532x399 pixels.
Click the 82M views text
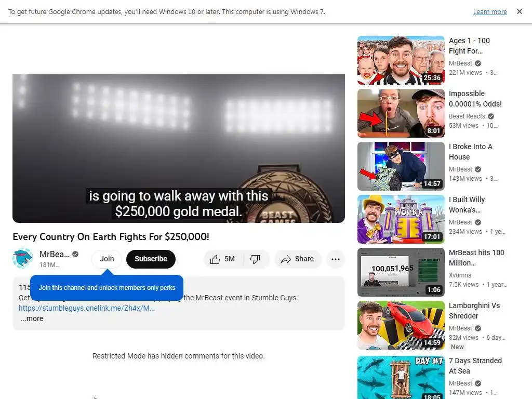pyautogui.click(x=463, y=337)
